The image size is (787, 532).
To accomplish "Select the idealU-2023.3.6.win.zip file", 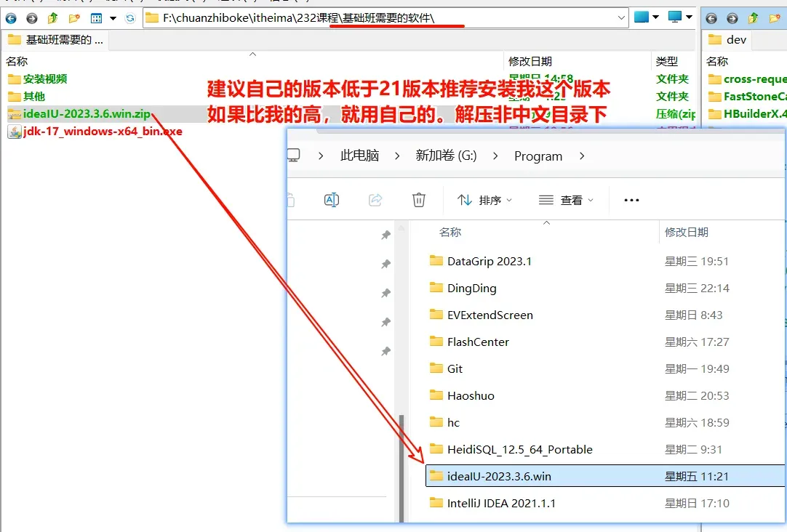I will point(79,114).
